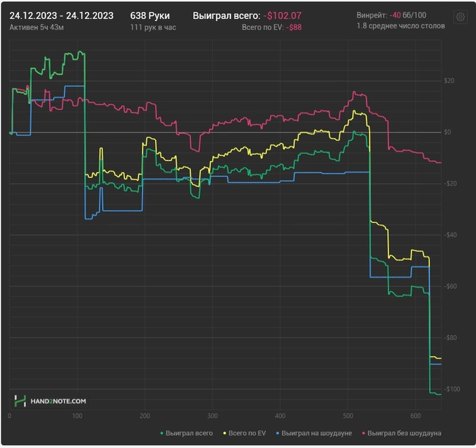Hide the Выиграл без шоудауна line
Viewport: 476px width, 448px height.
click(x=405, y=432)
